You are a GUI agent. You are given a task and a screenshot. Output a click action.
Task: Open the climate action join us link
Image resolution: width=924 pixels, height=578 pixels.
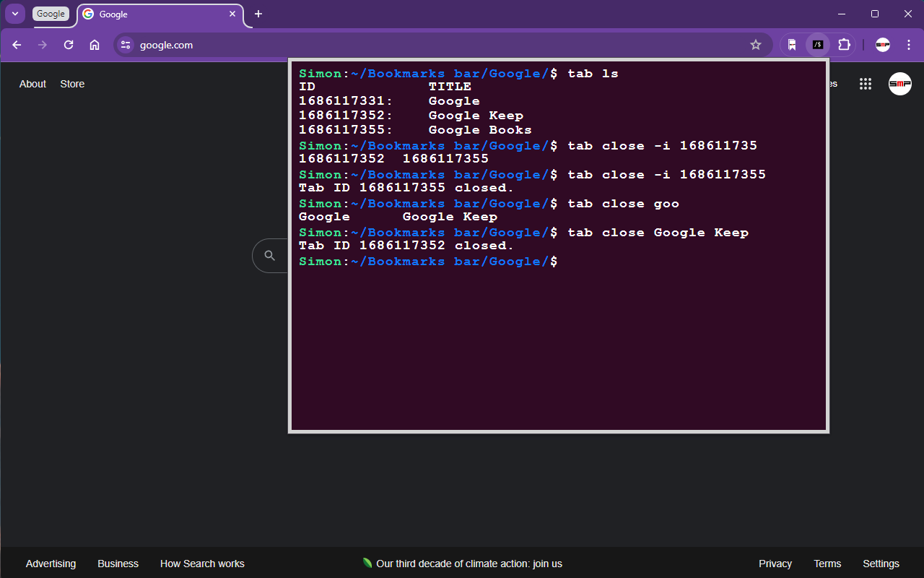click(462, 564)
